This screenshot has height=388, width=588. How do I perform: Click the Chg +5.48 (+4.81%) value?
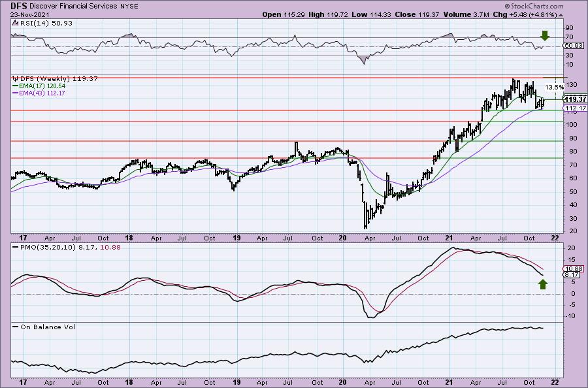525,14
